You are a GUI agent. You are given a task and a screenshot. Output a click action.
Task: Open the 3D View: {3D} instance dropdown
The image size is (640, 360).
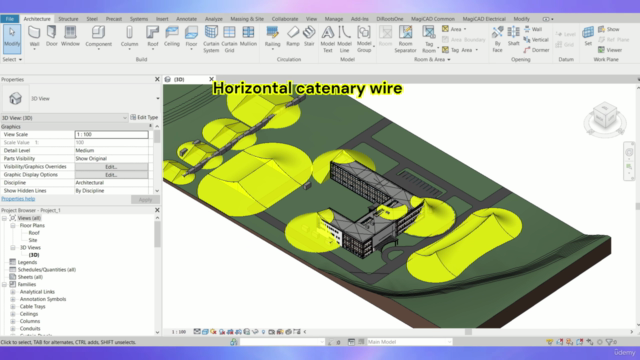[x=64, y=118]
